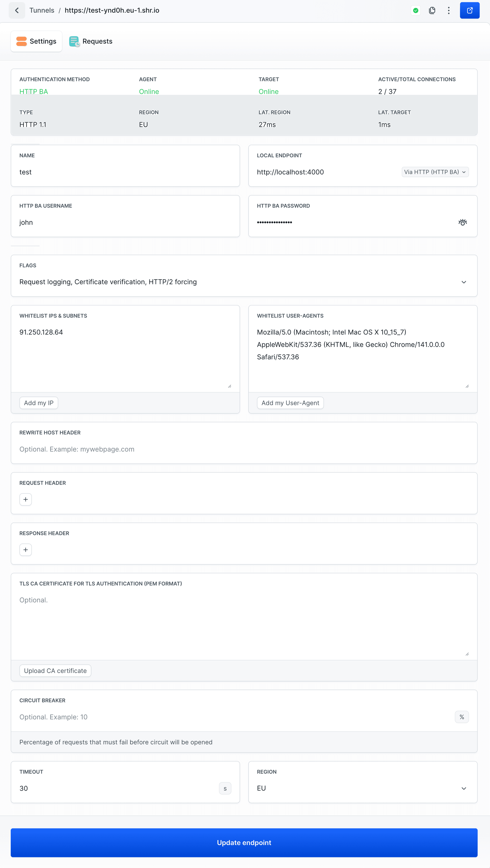Open the Via HTTP (HTTP BA) dropdown

[435, 172]
